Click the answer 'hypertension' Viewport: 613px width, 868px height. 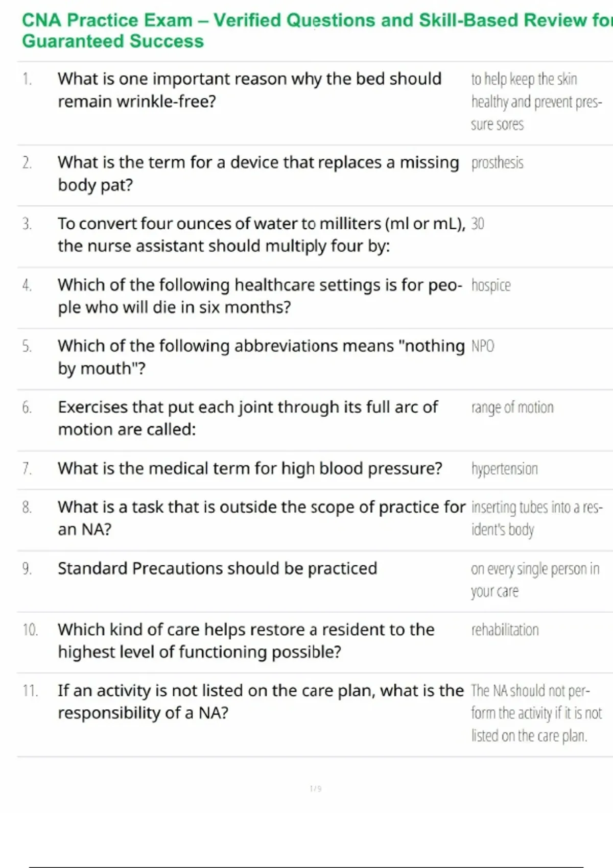tap(504, 469)
